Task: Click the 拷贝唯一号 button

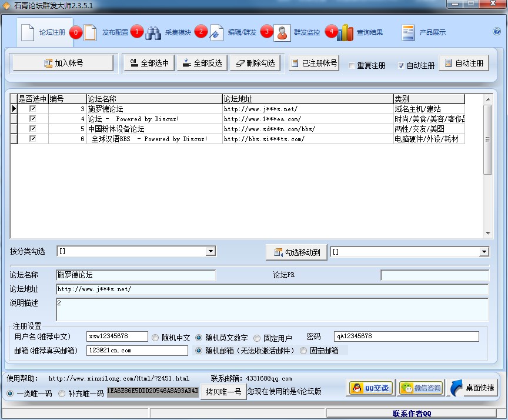Action: [223, 392]
